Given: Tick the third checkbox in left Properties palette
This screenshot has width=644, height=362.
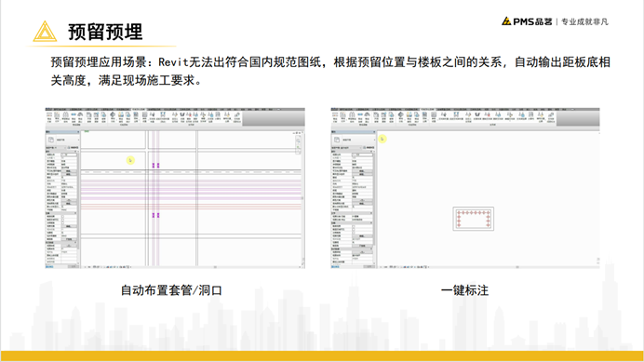Looking at the screenshot, I should pyautogui.click(x=63, y=223).
